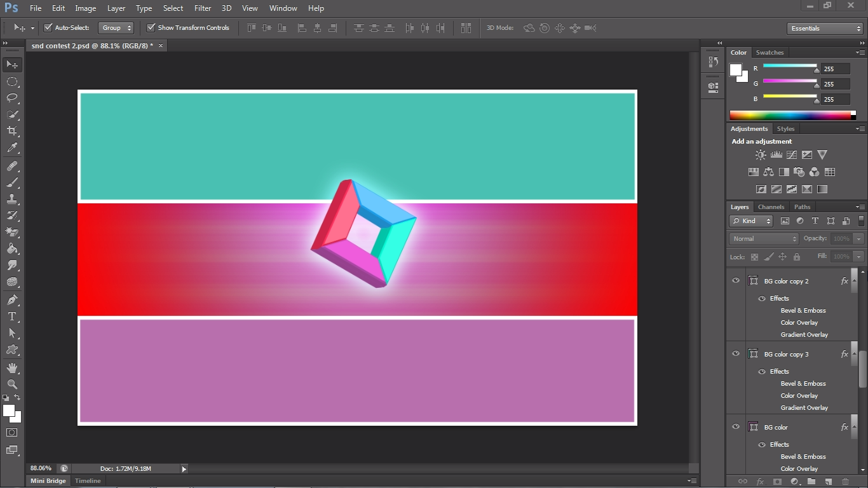Switch to the Styles tab

[x=785, y=129]
